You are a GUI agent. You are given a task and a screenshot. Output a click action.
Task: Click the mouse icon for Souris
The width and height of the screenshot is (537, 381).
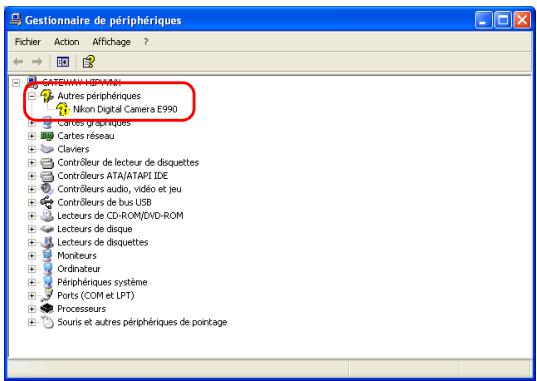(48, 322)
